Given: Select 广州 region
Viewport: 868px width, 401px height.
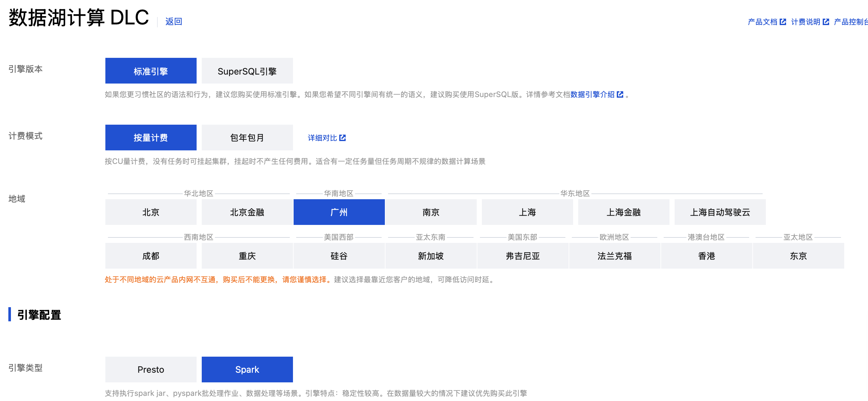Looking at the screenshot, I should pyautogui.click(x=339, y=212).
